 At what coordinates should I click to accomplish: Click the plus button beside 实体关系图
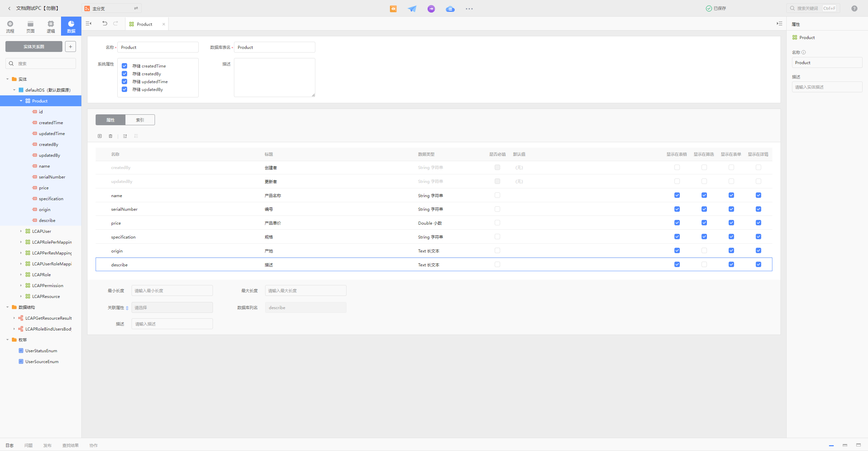[71, 46]
